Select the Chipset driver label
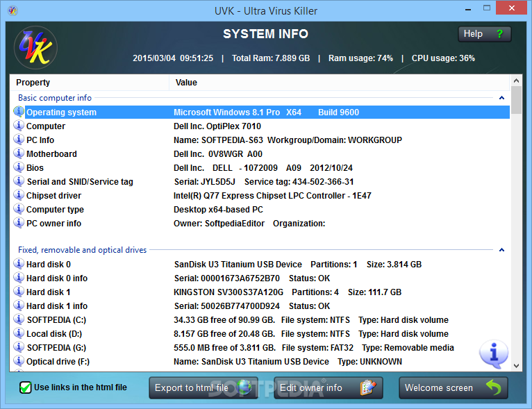The height and width of the screenshot is (409, 532). (53, 196)
